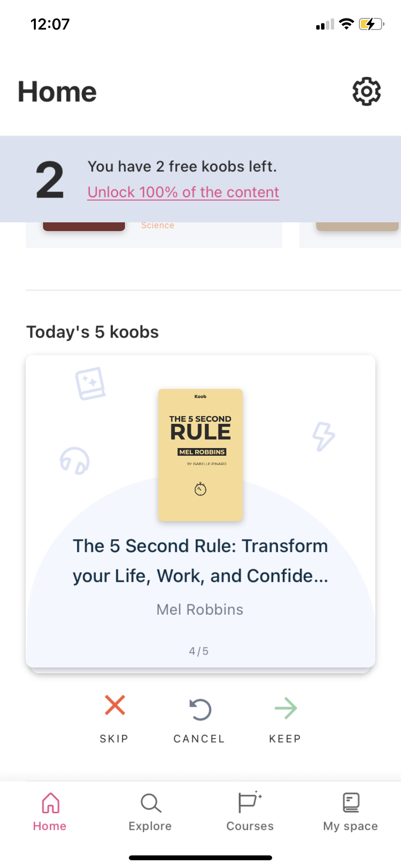Select the Explore magnifier icon
Image resolution: width=401 pixels, height=868 pixels.
pyautogui.click(x=150, y=804)
